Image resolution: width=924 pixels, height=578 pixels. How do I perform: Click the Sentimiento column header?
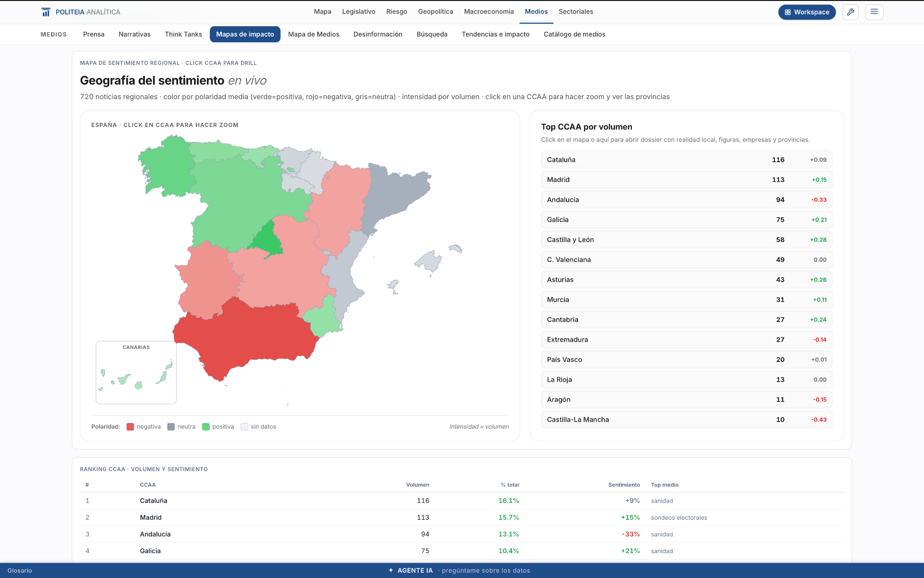click(624, 485)
